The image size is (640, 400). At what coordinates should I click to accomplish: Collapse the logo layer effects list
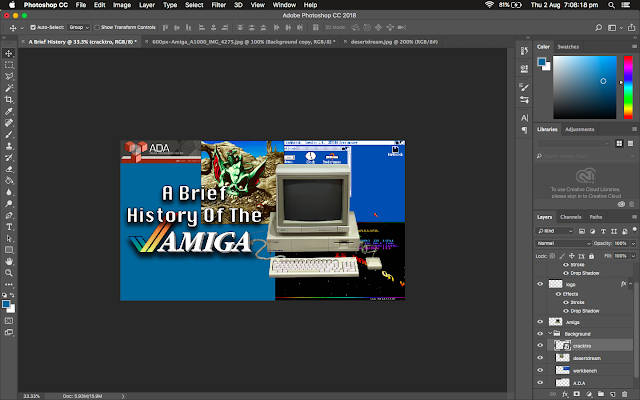631,284
